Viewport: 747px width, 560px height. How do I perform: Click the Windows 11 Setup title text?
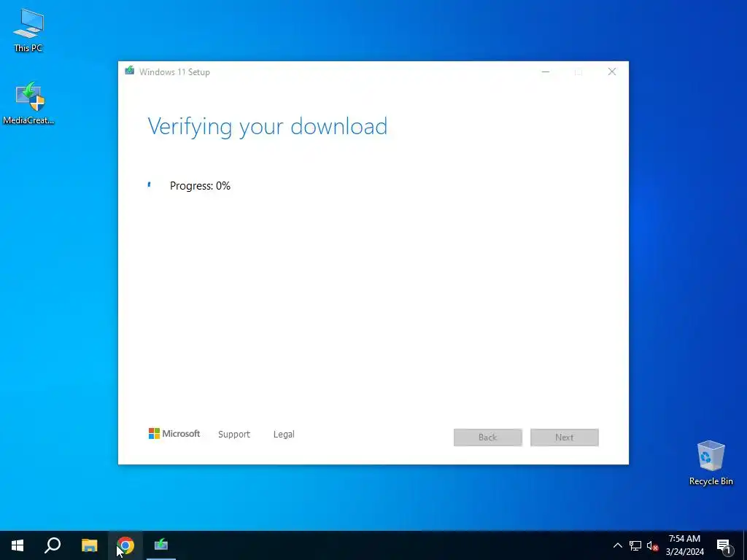coord(174,72)
